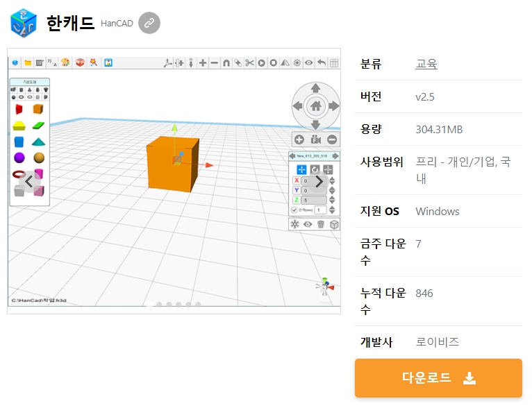Select the teal cone shape

tap(38, 142)
